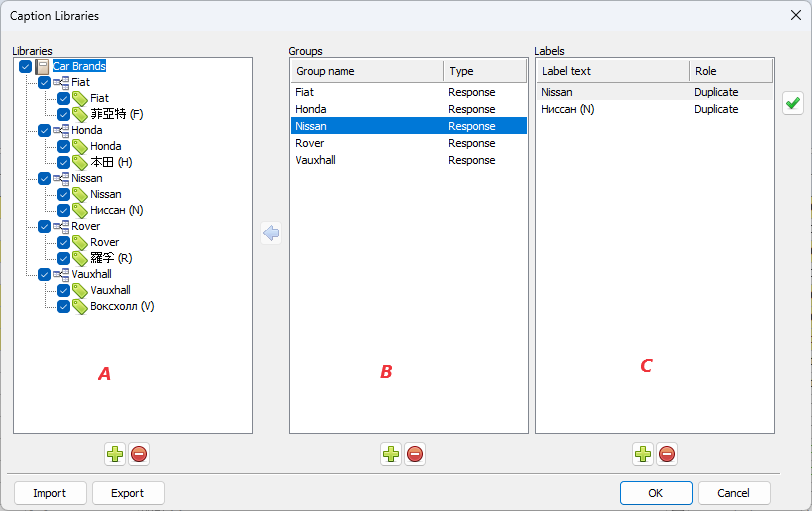Click the group icon beside Vauxhall node

pos(61,274)
